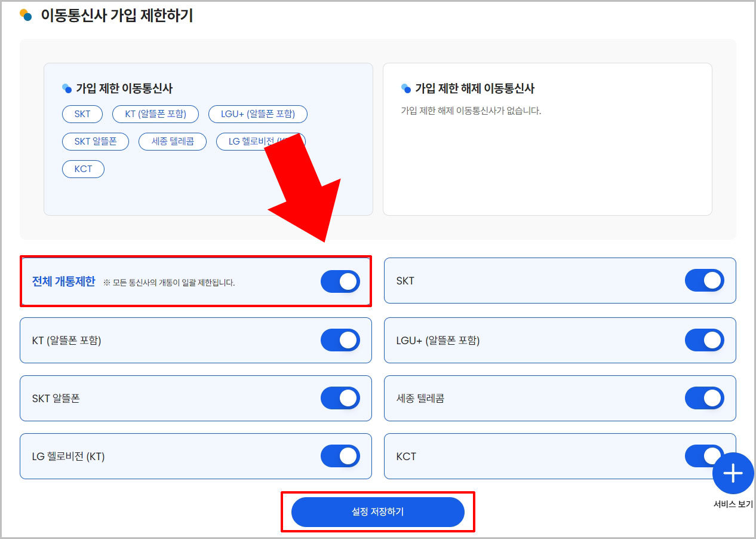Screen dimensions: 756x539
Task: Click the 세종 텔레콤 tag
Action: coord(173,142)
